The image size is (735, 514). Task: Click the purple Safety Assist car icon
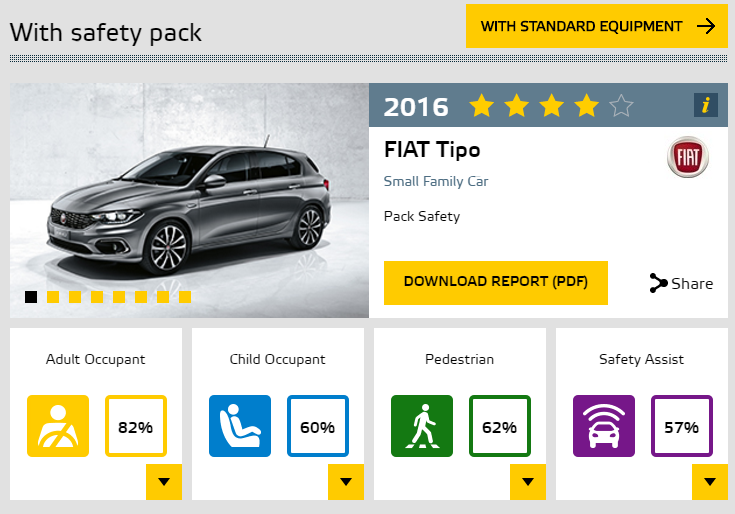[x=604, y=426]
